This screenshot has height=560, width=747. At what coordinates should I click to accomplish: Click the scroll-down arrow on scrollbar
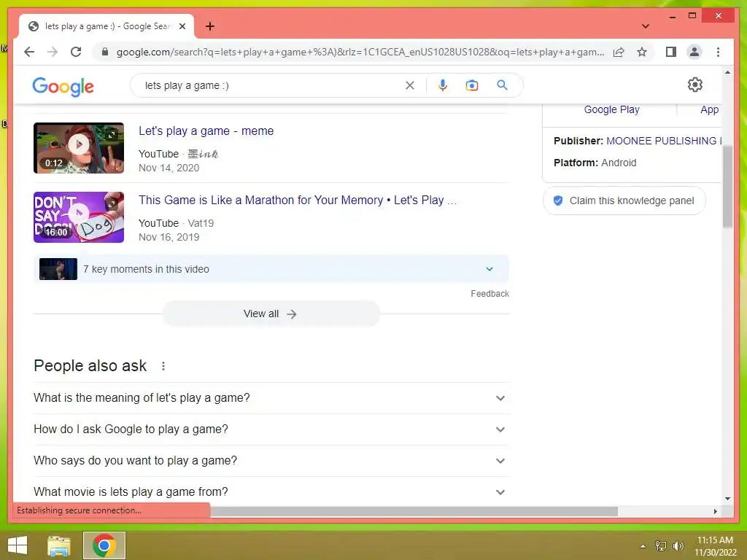pyautogui.click(x=727, y=499)
